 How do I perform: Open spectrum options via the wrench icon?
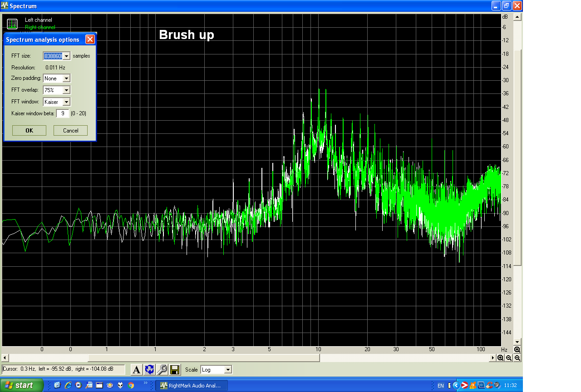tap(162, 370)
